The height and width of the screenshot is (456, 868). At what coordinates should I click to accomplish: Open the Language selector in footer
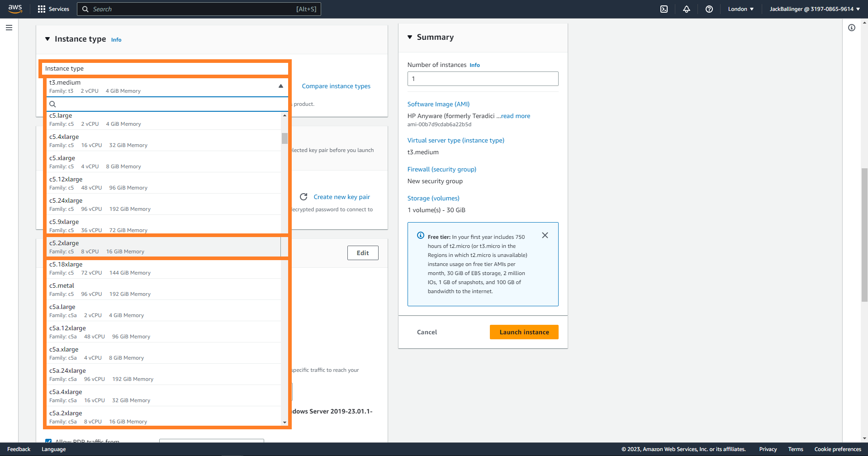pos(53,449)
